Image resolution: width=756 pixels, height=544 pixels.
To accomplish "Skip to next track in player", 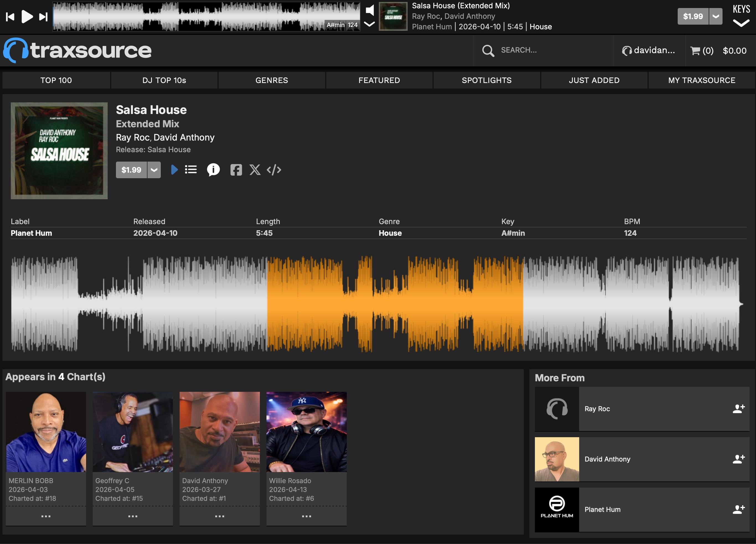I will (x=43, y=17).
